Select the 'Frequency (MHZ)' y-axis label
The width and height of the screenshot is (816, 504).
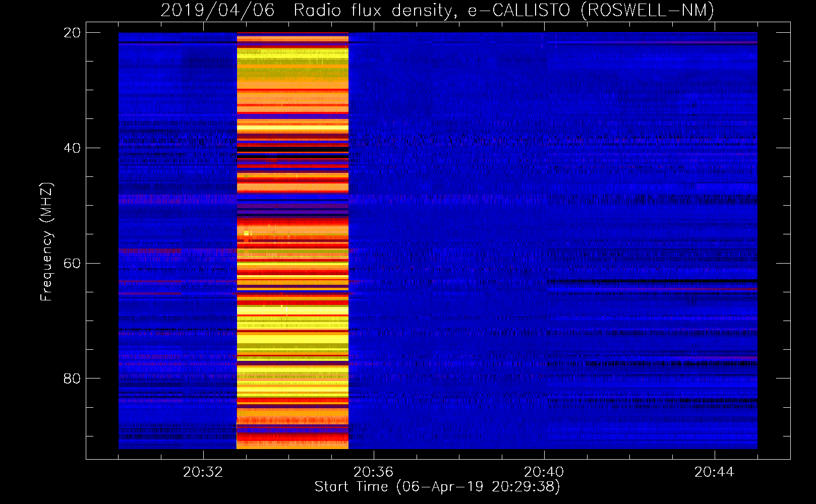tap(46, 242)
